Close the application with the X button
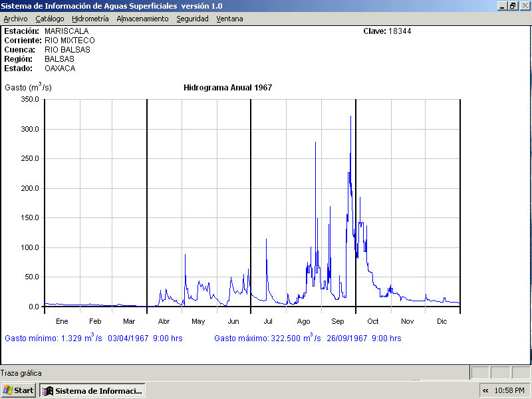The width and height of the screenshot is (532, 399). pyautogui.click(x=524, y=5)
